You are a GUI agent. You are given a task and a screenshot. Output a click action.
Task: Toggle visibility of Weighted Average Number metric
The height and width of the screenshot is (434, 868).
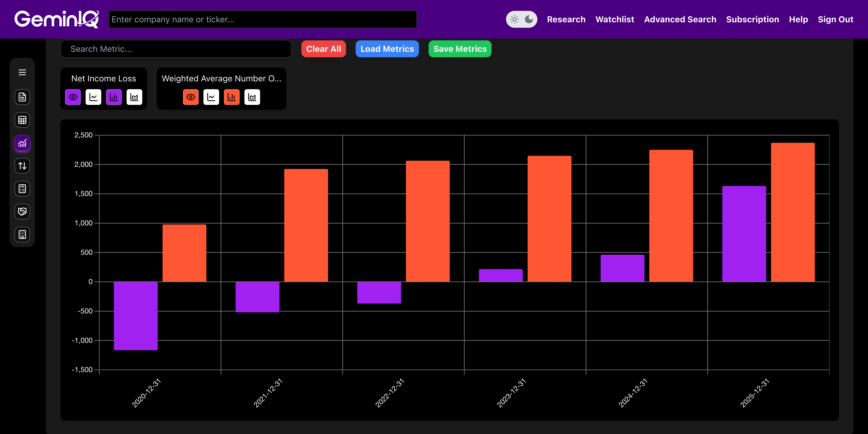pyautogui.click(x=191, y=97)
